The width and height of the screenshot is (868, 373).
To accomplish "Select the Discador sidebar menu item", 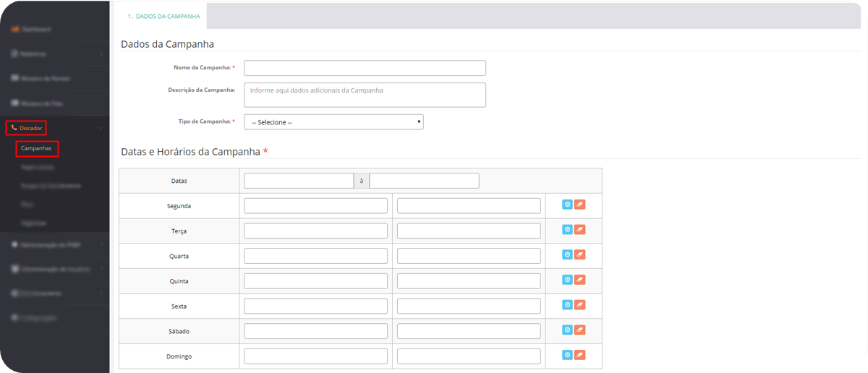I will [31, 128].
